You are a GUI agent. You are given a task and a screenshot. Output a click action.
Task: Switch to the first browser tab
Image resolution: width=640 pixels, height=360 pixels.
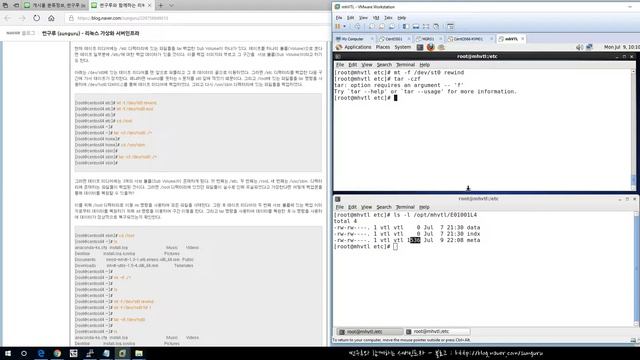pyautogui.click(x=54, y=5)
